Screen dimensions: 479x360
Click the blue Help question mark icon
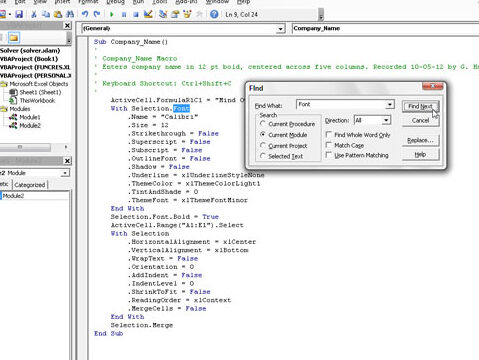pyautogui.click(x=214, y=14)
